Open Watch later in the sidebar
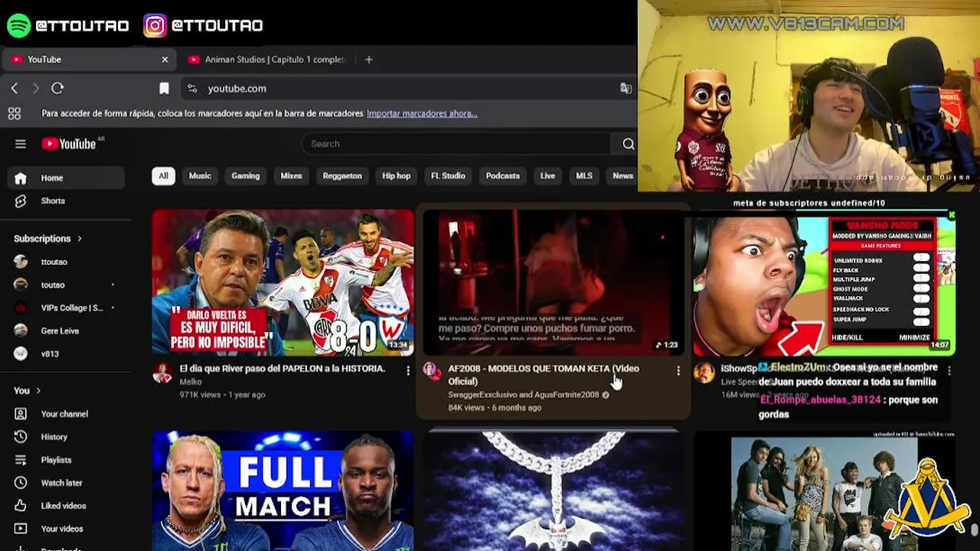 66,483
